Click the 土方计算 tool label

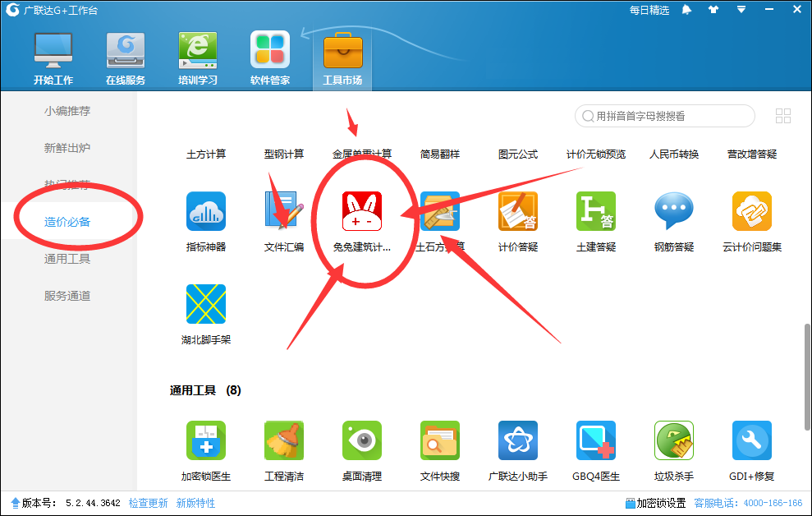click(x=206, y=154)
